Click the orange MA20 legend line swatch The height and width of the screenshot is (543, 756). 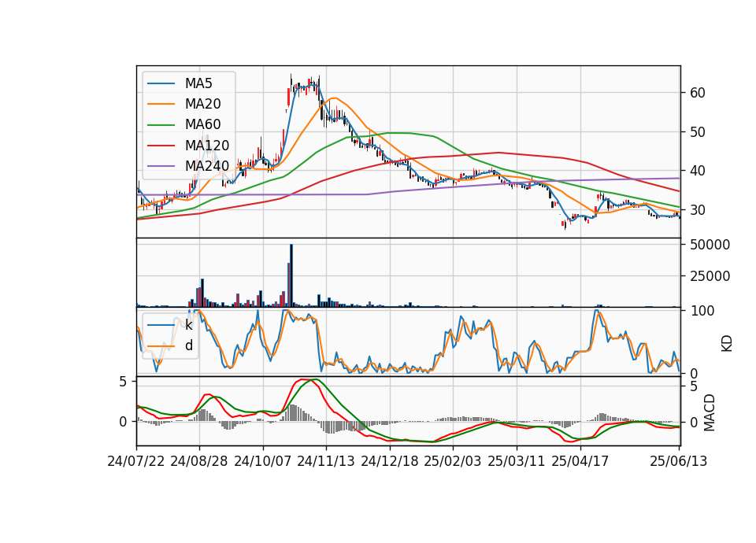pos(161,104)
